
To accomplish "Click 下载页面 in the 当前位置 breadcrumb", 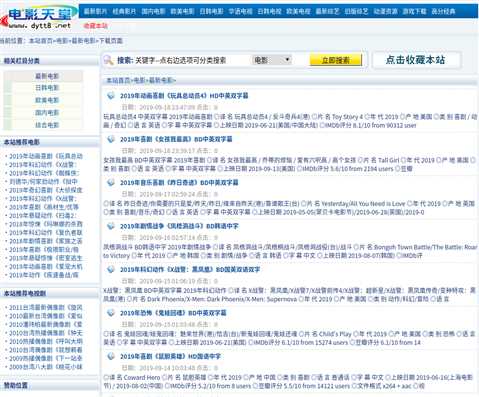I will pos(111,41).
